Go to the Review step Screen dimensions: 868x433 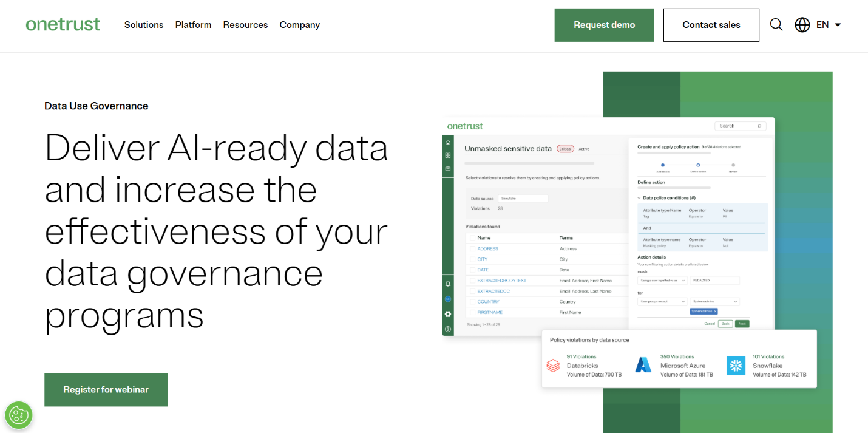pos(733,165)
